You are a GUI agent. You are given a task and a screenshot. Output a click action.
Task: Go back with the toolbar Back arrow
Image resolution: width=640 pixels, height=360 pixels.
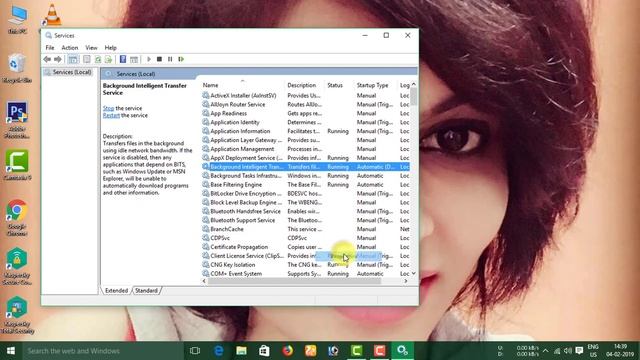pyautogui.click(x=47, y=59)
